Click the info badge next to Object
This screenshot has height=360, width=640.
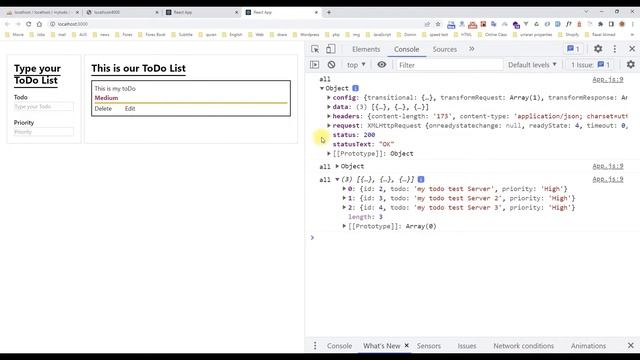click(x=356, y=88)
